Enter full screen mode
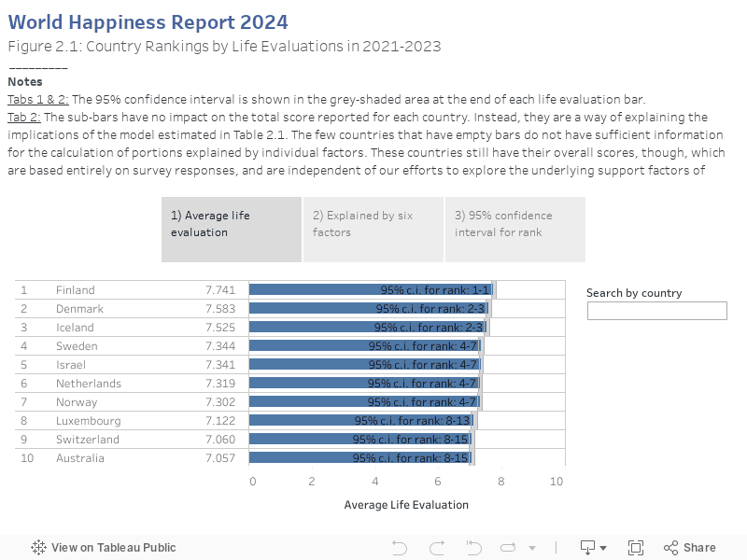Image resolution: width=747 pixels, height=560 pixels. coord(636,548)
